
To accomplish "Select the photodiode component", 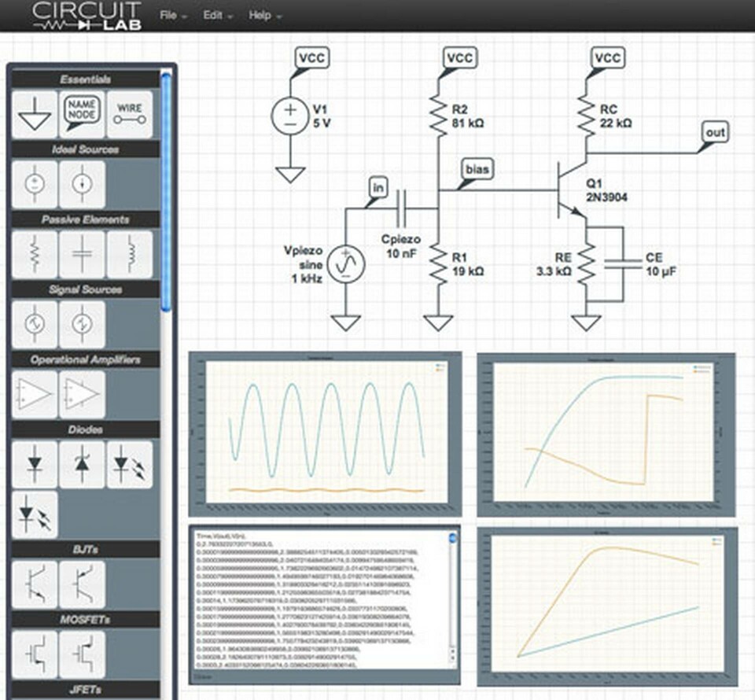I will (x=35, y=514).
